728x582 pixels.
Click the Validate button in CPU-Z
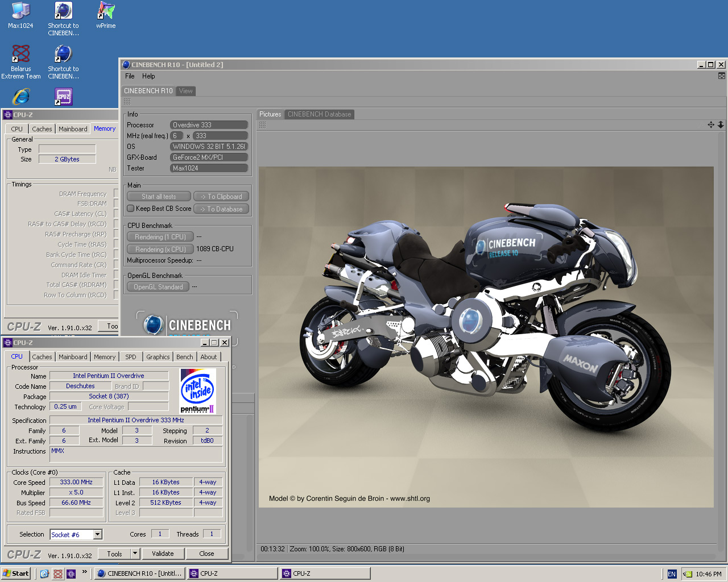pyautogui.click(x=163, y=554)
